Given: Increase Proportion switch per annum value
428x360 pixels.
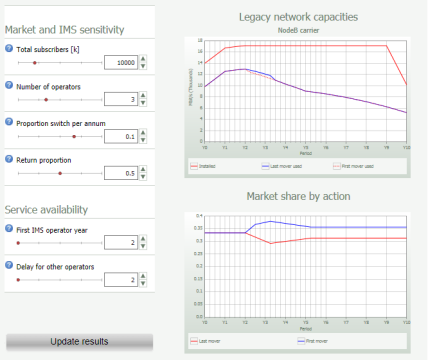Looking at the screenshot, I should coord(143,132).
